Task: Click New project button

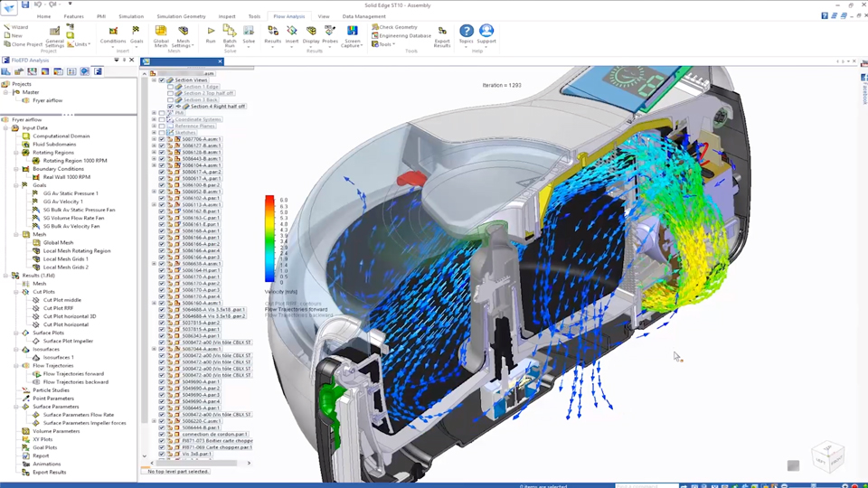Action: tap(14, 35)
